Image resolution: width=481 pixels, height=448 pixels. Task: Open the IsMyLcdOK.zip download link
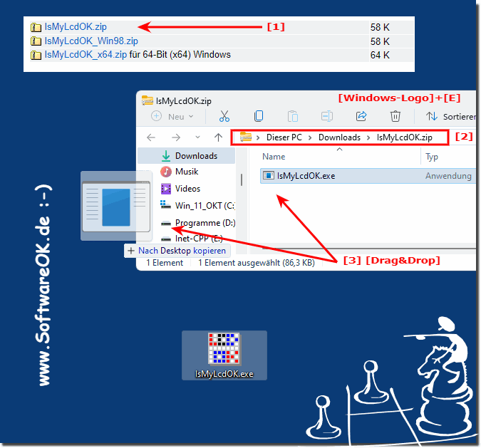(x=76, y=26)
